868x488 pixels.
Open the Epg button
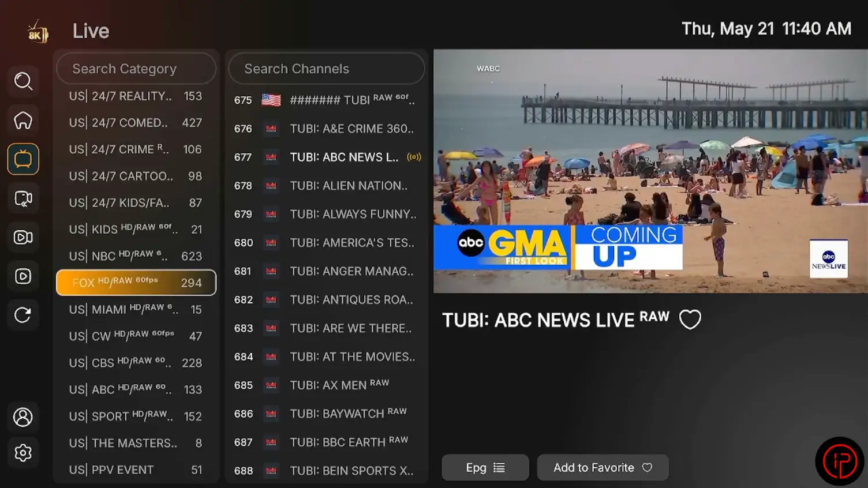(x=485, y=468)
